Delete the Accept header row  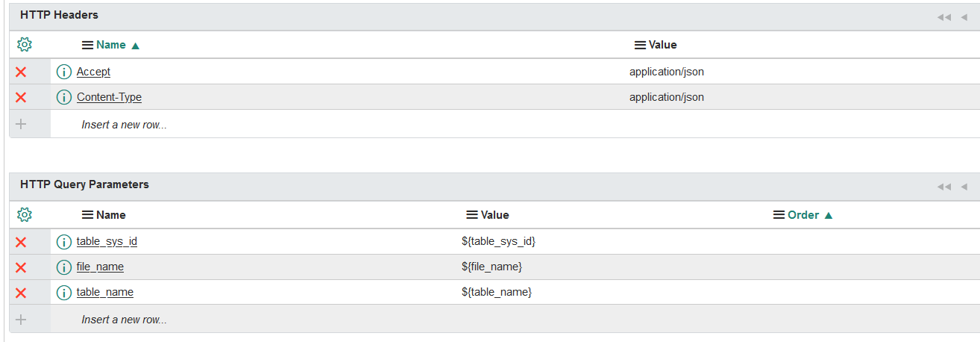coord(21,72)
